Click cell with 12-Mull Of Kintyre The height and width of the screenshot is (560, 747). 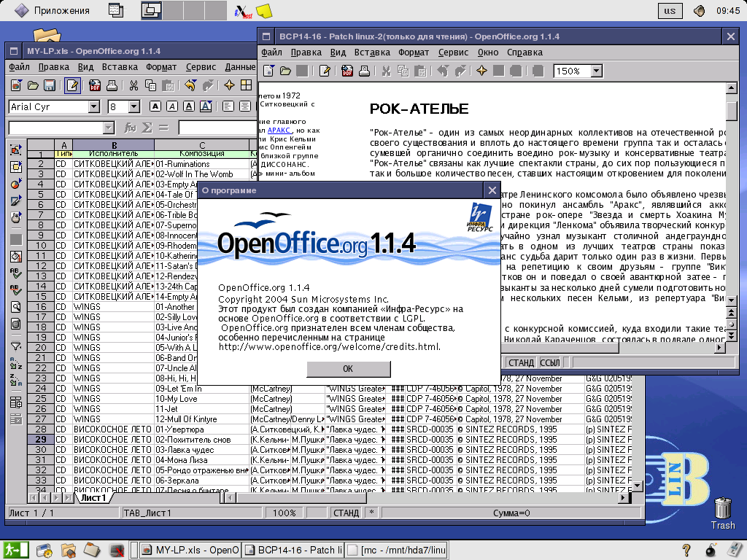click(x=201, y=419)
